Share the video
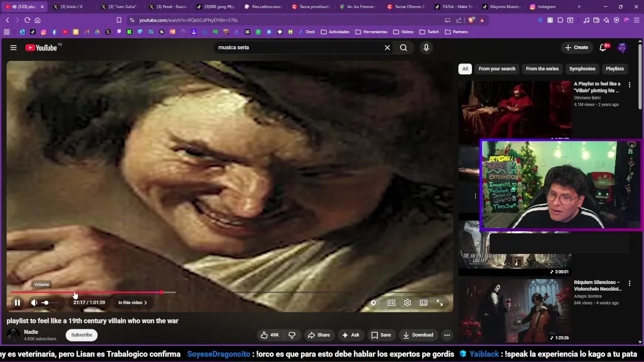This screenshot has height=362, width=644. click(x=319, y=335)
